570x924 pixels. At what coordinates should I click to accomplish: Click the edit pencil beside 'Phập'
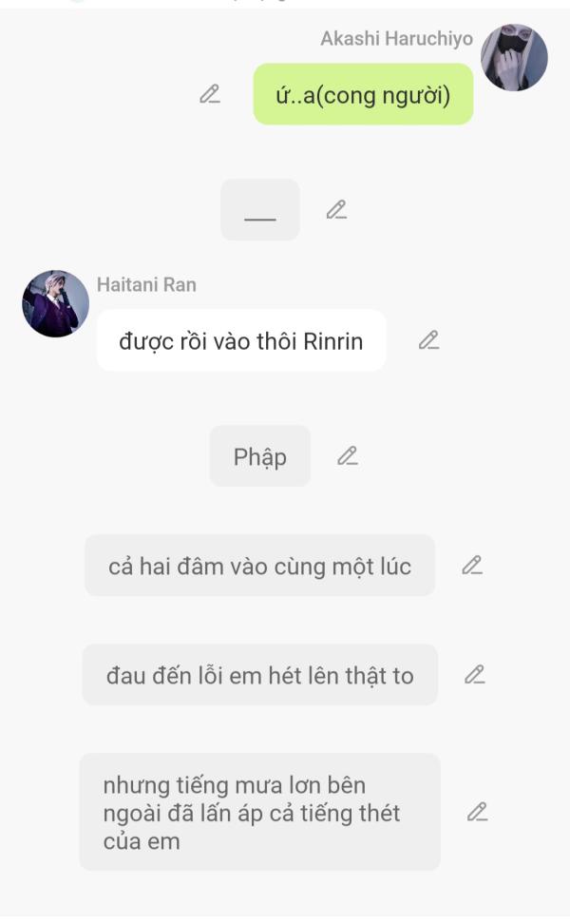pyautogui.click(x=348, y=456)
